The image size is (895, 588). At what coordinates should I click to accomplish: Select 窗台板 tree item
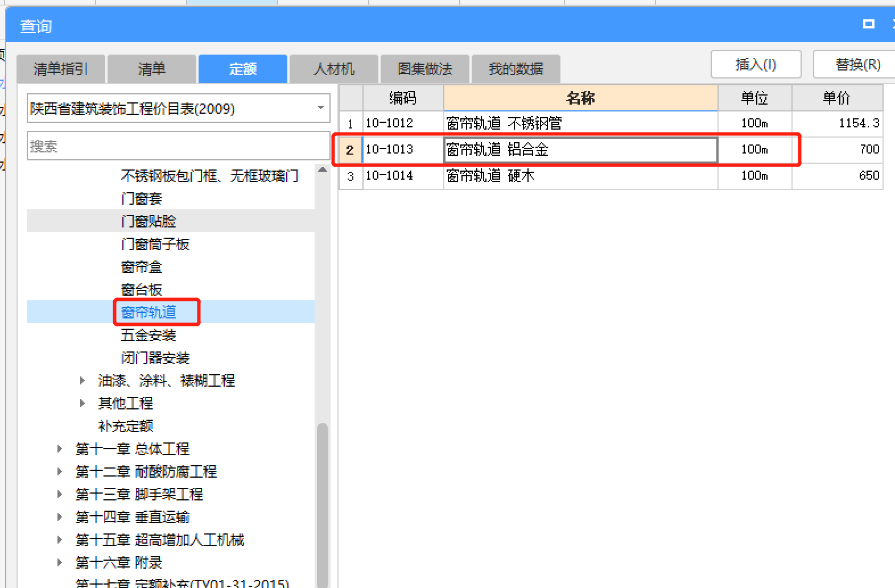[142, 289]
